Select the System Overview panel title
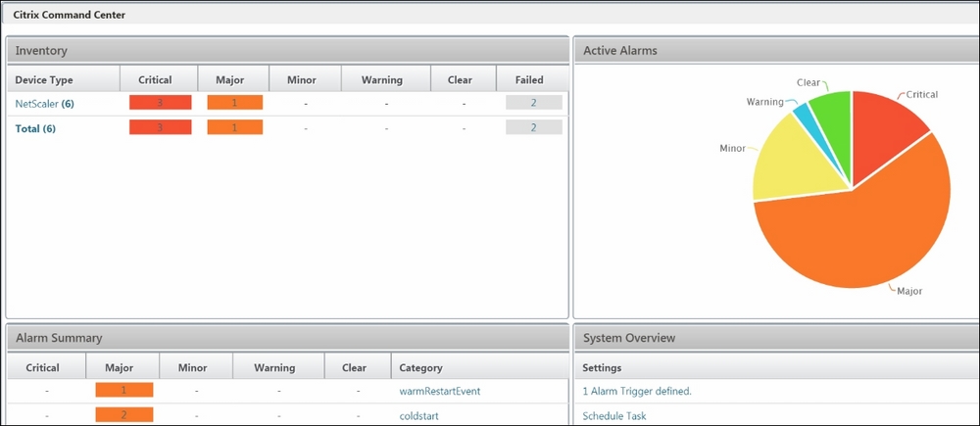Image resolution: width=980 pixels, height=426 pixels. (629, 338)
